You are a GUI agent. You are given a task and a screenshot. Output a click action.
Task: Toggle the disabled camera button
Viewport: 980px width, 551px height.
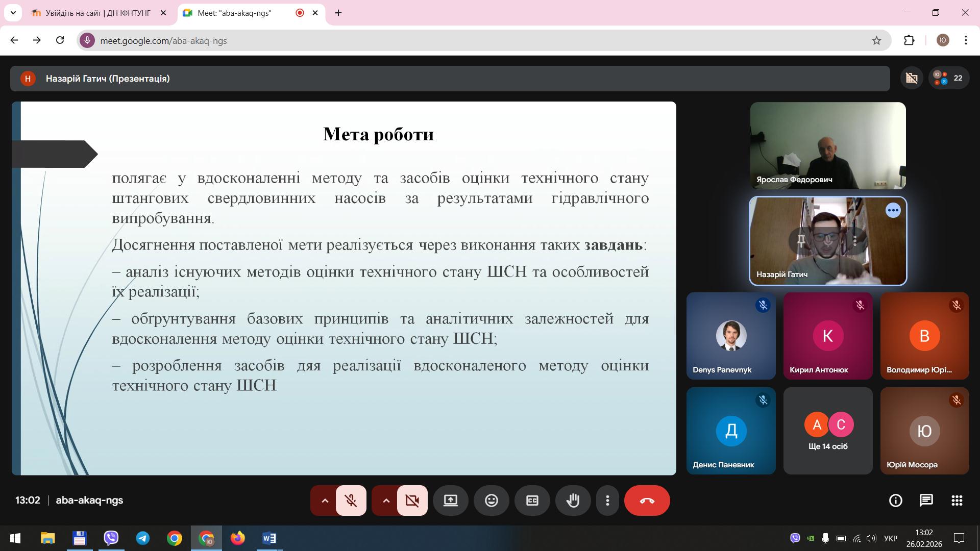[412, 500]
